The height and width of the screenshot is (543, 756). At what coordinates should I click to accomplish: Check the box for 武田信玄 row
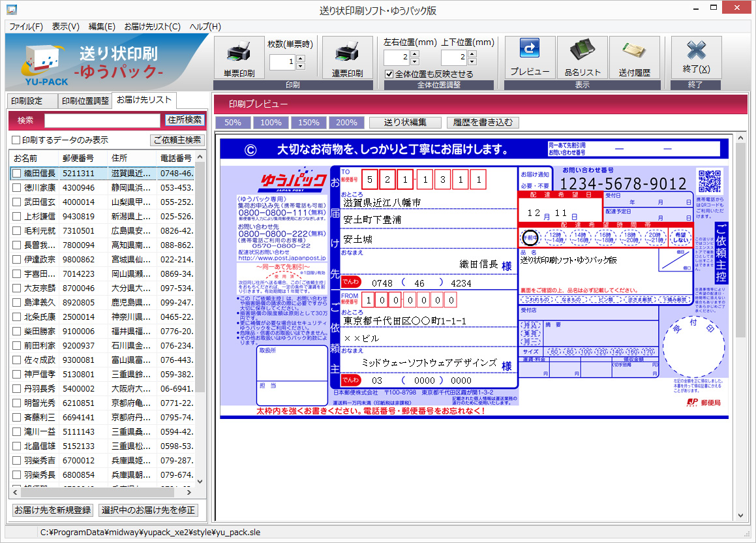pos(16,202)
